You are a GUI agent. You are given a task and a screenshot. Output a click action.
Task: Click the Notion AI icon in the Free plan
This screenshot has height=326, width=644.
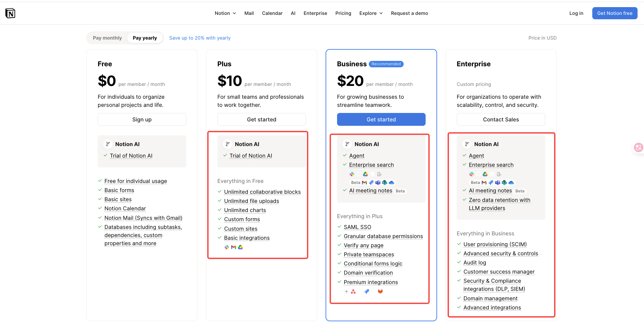point(108,144)
